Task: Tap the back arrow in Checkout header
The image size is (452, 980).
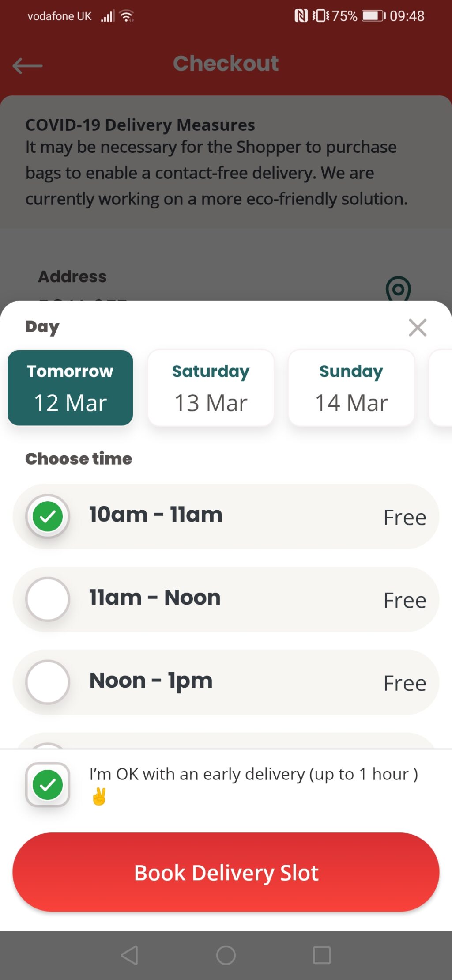Action: click(27, 66)
